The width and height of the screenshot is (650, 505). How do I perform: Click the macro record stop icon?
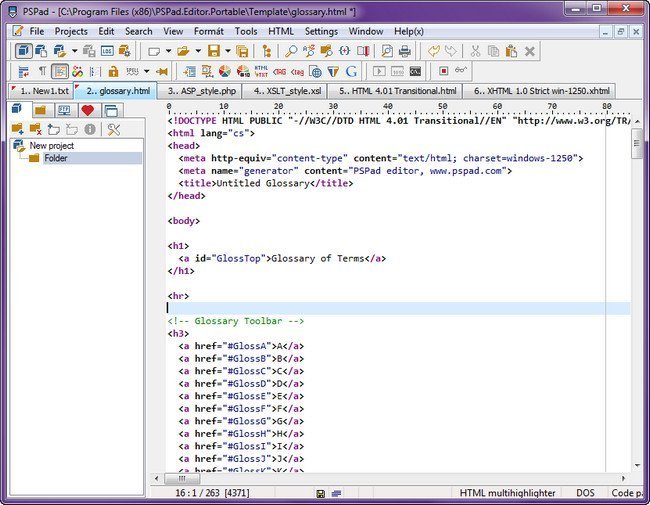[443, 71]
